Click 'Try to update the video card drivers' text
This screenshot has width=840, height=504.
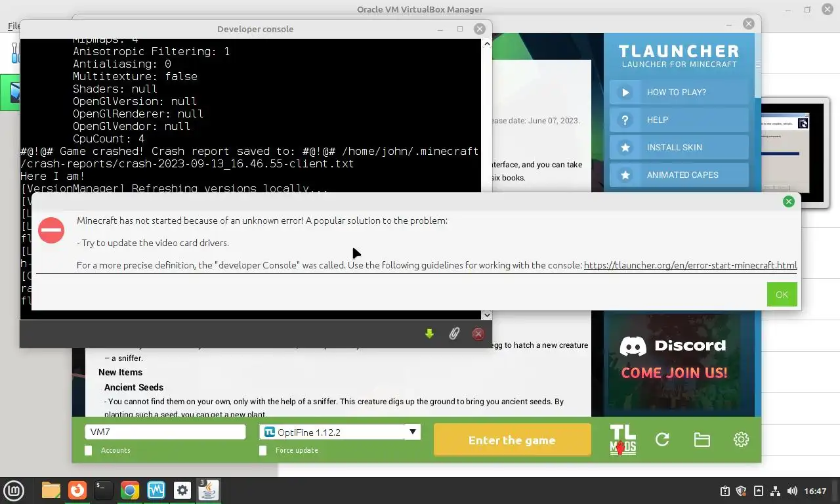click(x=155, y=243)
